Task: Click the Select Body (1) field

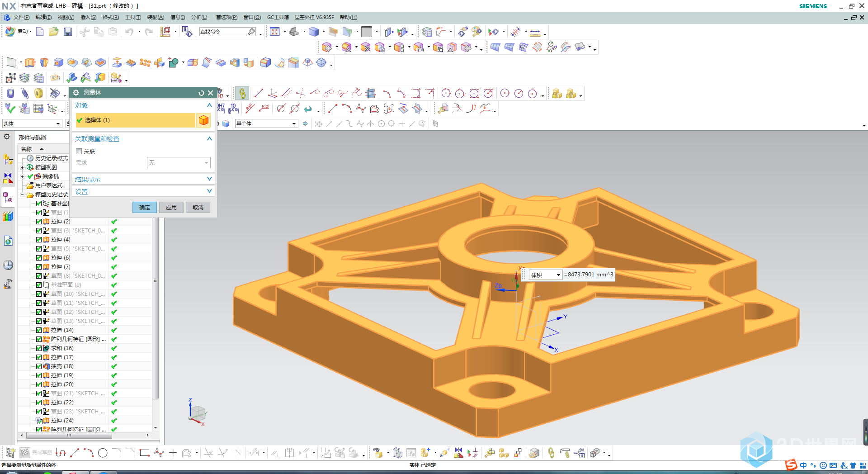Action: coord(134,120)
